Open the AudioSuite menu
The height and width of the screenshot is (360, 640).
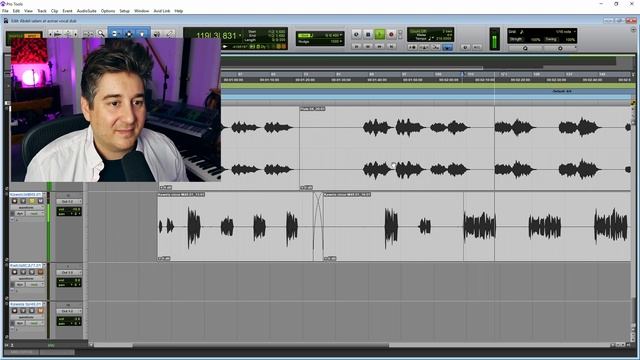pos(87,11)
